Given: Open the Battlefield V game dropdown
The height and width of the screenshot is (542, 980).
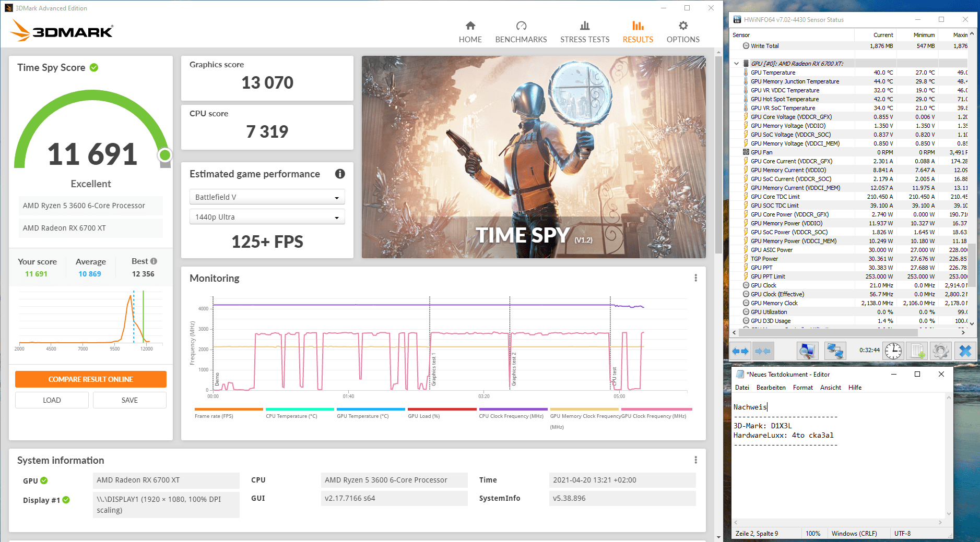Looking at the screenshot, I should pos(267,197).
